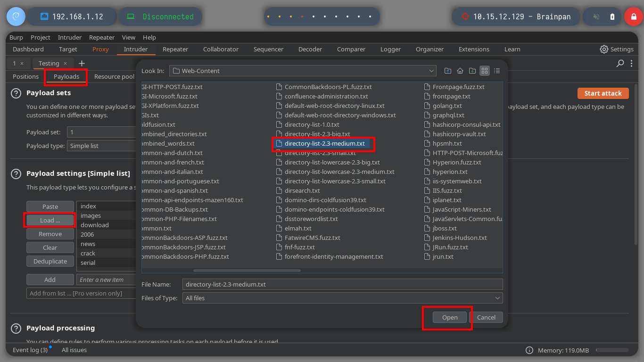
Task: Open the Payload type dropdown
Action: click(101, 146)
